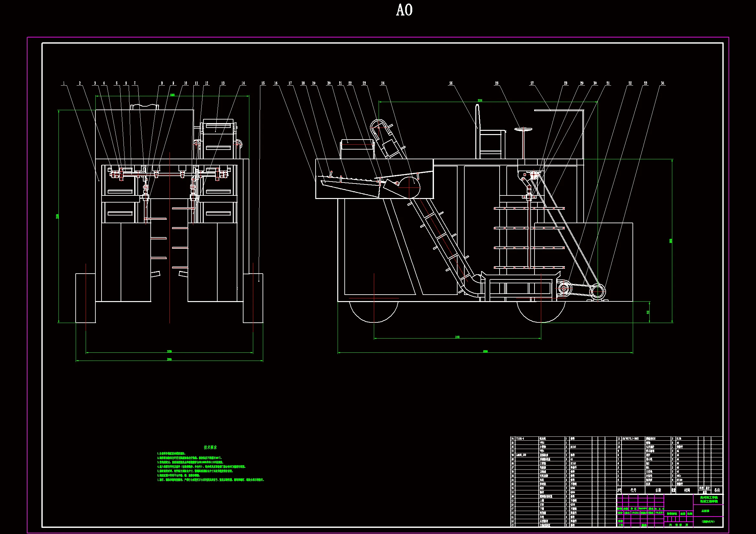Click the steering wheel in side view

tap(523, 130)
